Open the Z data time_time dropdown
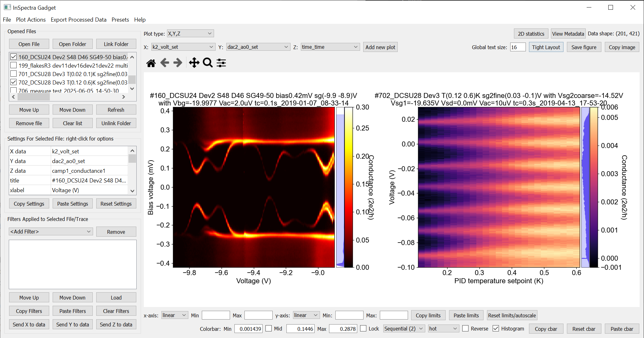The height and width of the screenshot is (338, 644). [330, 47]
